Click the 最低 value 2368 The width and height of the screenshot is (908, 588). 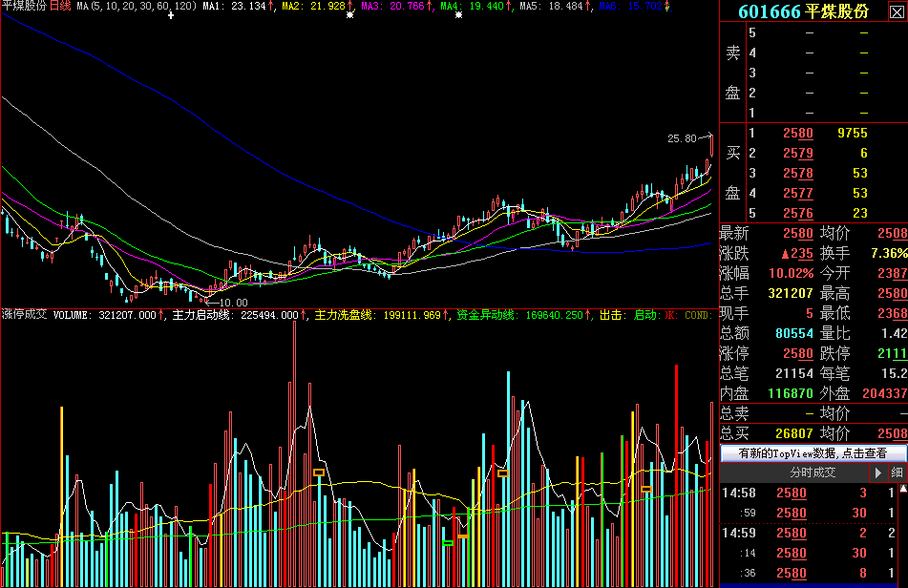tap(893, 313)
